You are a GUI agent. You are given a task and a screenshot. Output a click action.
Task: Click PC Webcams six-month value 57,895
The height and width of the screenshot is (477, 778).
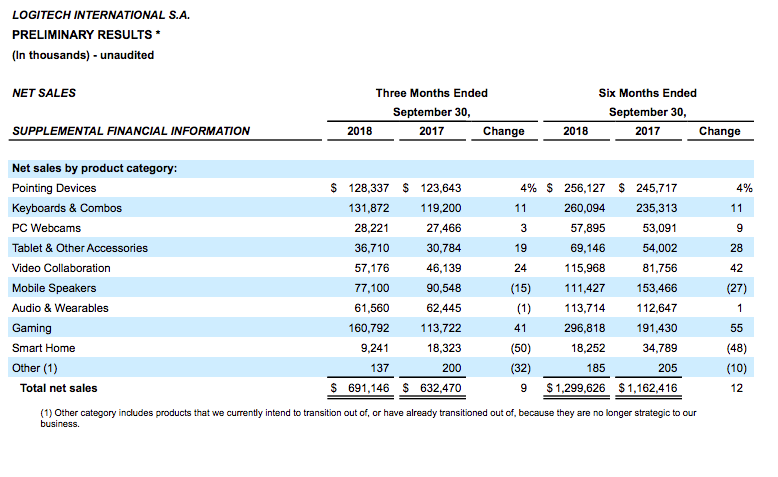click(x=587, y=228)
